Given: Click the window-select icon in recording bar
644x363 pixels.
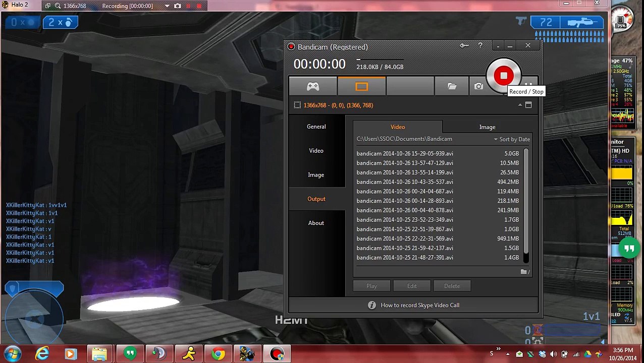Looking at the screenshot, I should (47, 6).
